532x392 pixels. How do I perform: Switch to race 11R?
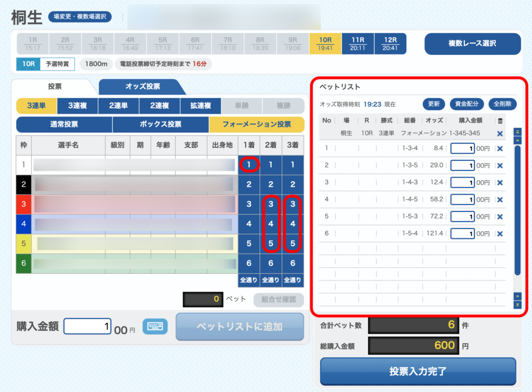coord(357,44)
